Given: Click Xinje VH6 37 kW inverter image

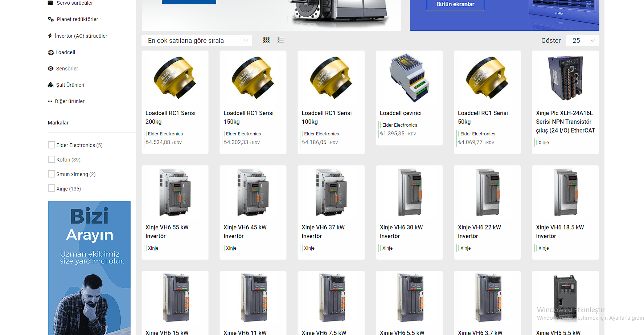Looking at the screenshot, I should click(x=331, y=192).
